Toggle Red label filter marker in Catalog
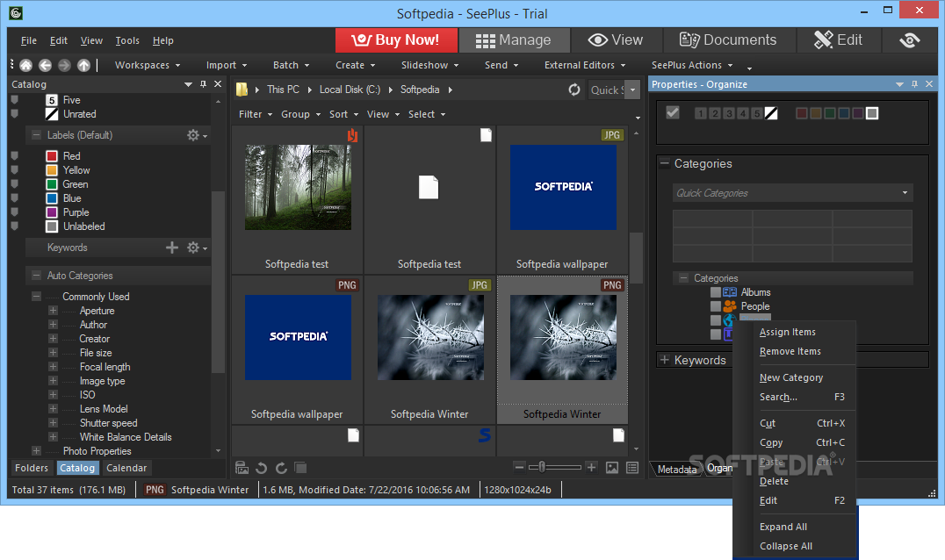This screenshot has height=560, width=945. 14,155
